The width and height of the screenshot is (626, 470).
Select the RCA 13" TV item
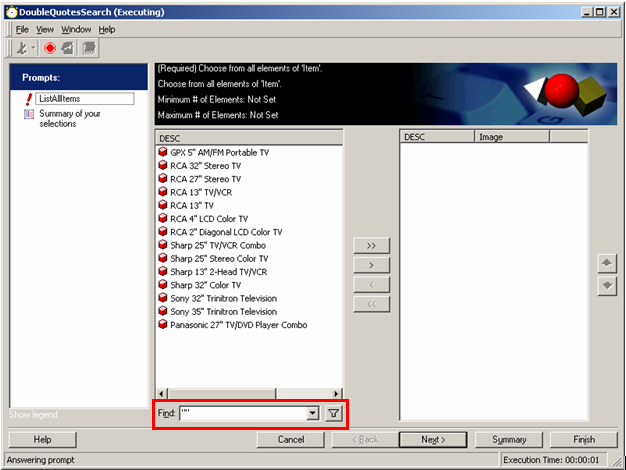pyautogui.click(x=192, y=205)
